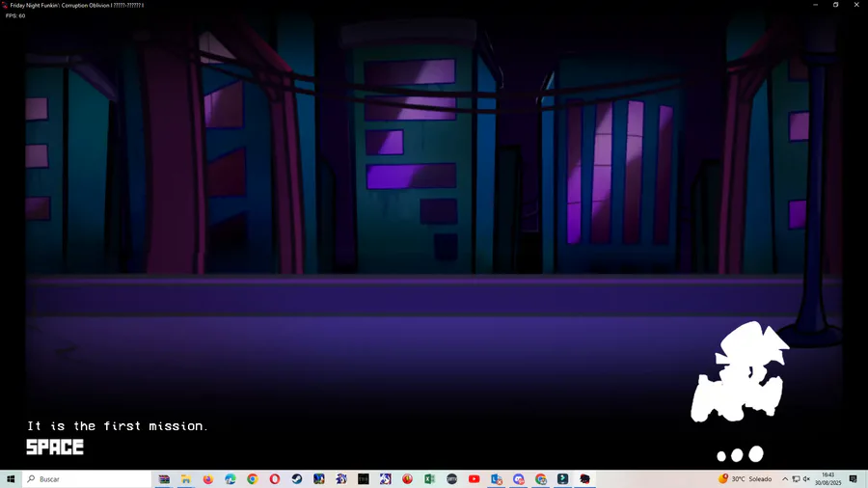868x488 pixels.
Task: Open the black square app icon on taskbar
Action: click(x=364, y=479)
